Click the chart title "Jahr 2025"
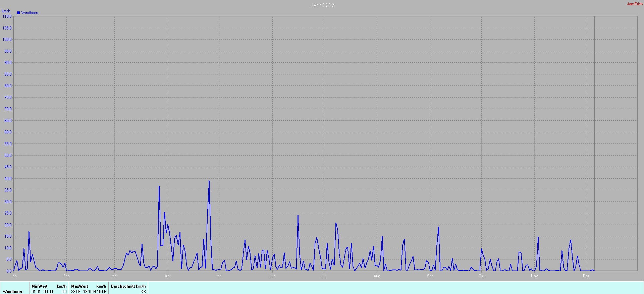This screenshot has width=644, height=294. [x=323, y=5]
